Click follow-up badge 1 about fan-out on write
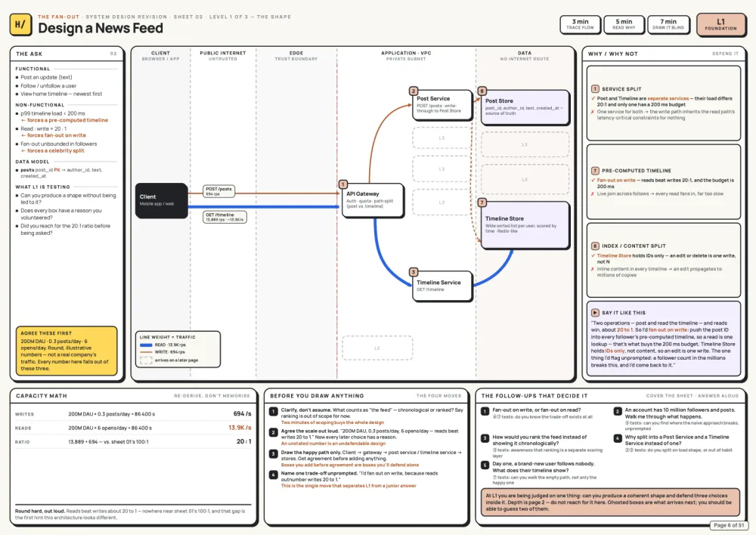 pyautogui.click(x=485, y=411)
